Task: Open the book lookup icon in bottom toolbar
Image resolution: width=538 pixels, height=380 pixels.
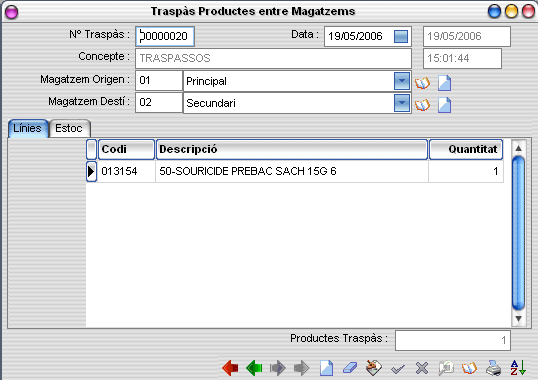Action: pyautogui.click(x=469, y=368)
